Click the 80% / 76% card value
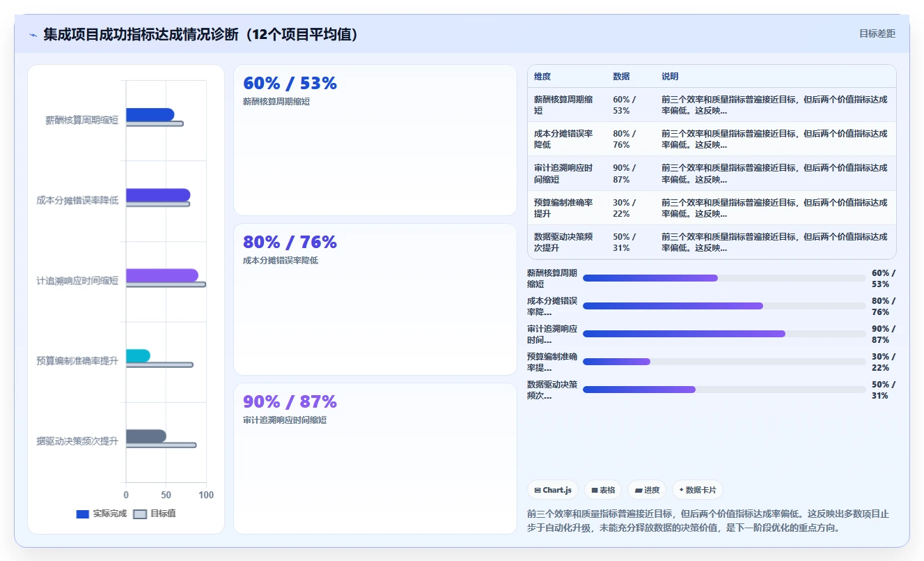 point(290,243)
